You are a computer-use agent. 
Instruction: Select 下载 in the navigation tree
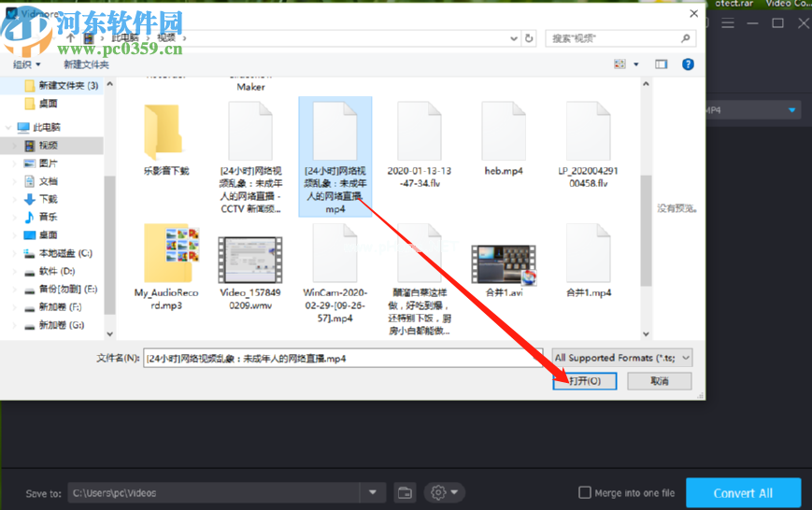[x=49, y=199]
